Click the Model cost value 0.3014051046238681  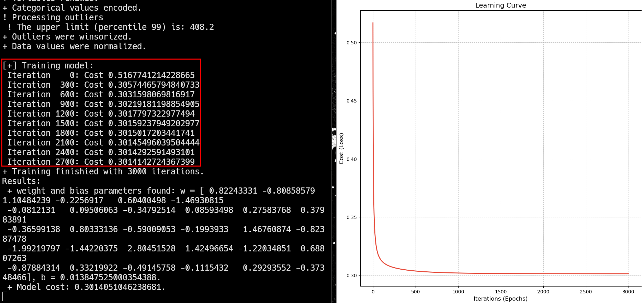(117, 287)
